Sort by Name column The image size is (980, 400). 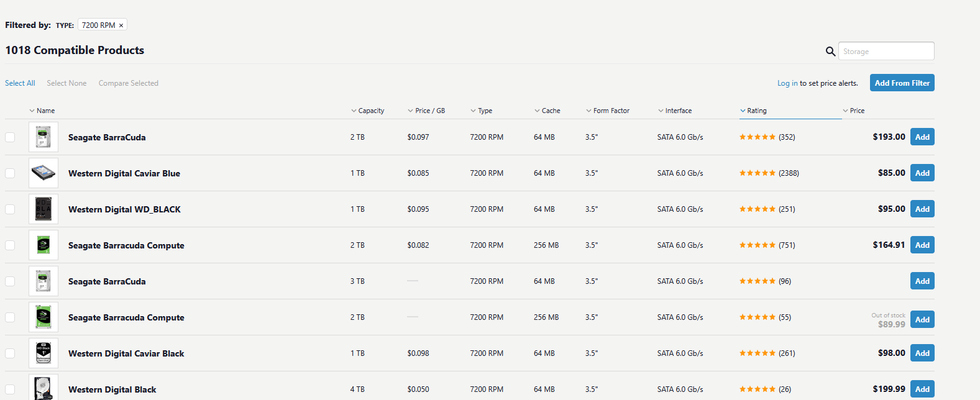pos(42,111)
